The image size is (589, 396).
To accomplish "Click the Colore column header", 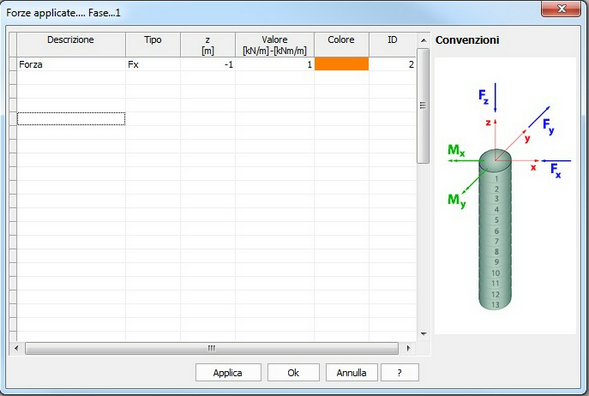I will pos(341,44).
